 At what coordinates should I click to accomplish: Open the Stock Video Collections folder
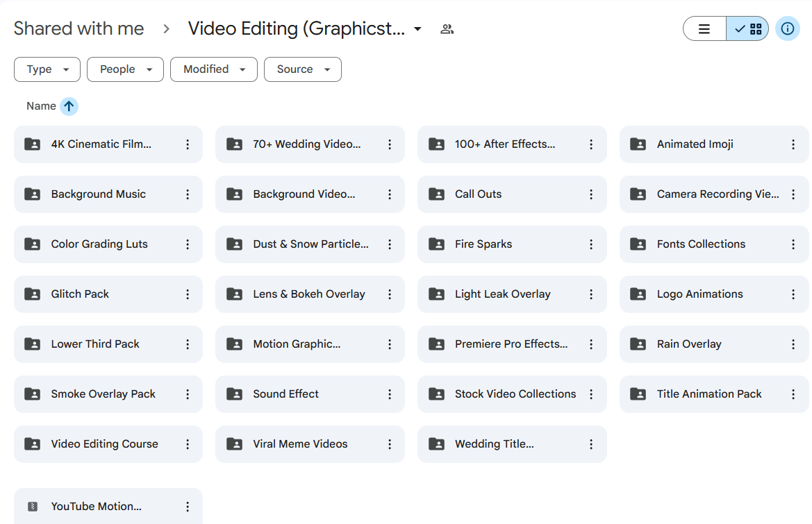tap(515, 394)
